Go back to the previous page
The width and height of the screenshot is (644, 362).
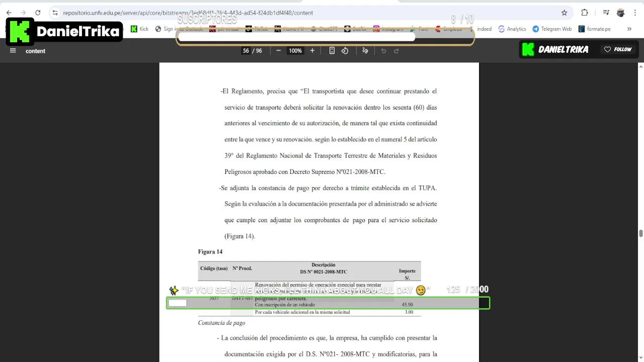coord(9,13)
